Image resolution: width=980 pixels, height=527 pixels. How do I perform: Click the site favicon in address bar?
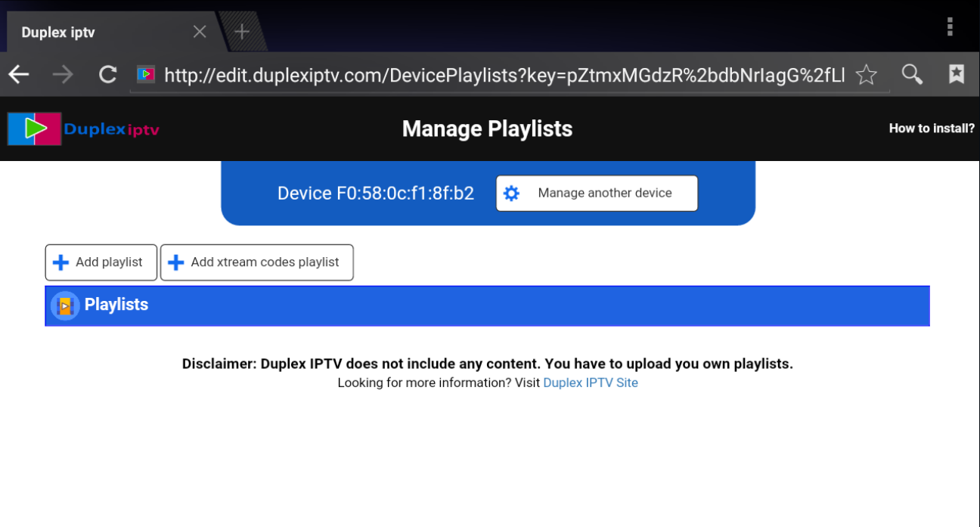point(146,74)
